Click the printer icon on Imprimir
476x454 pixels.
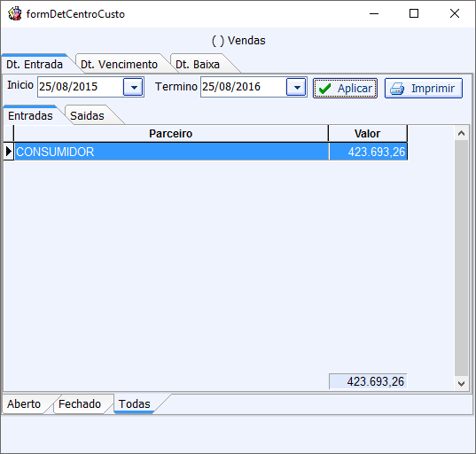click(397, 89)
